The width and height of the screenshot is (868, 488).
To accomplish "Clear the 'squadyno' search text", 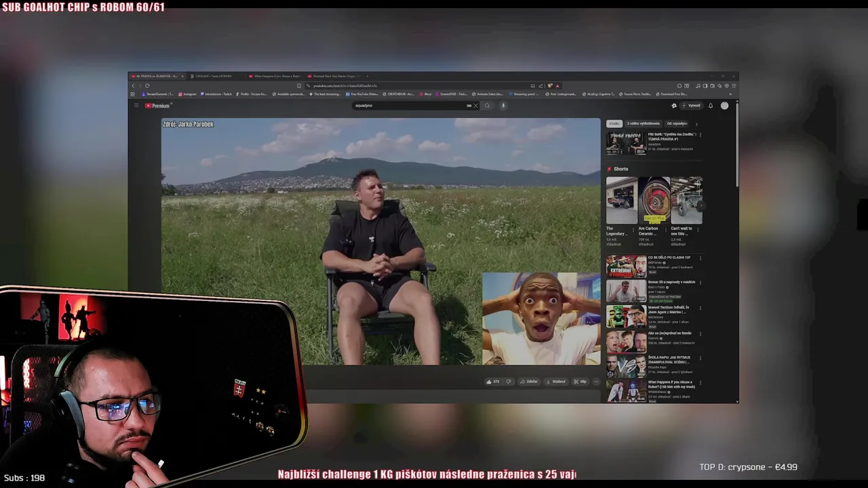I will (x=475, y=106).
